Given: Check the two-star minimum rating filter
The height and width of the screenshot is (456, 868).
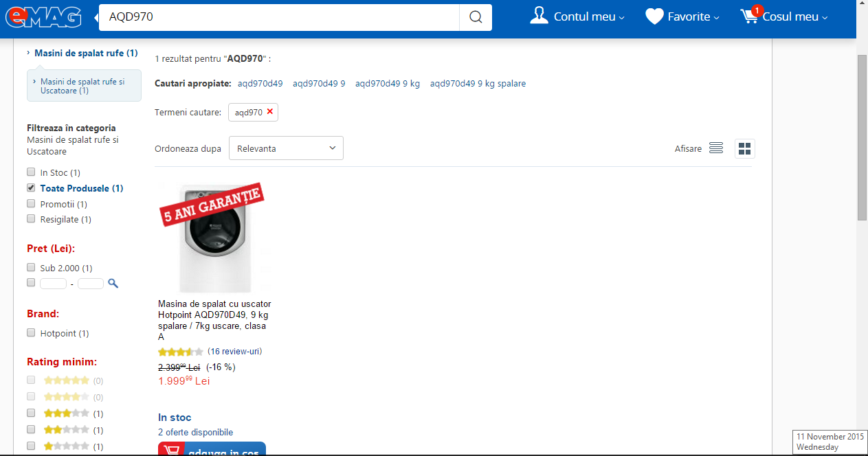Looking at the screenshot, I should 31,429.
